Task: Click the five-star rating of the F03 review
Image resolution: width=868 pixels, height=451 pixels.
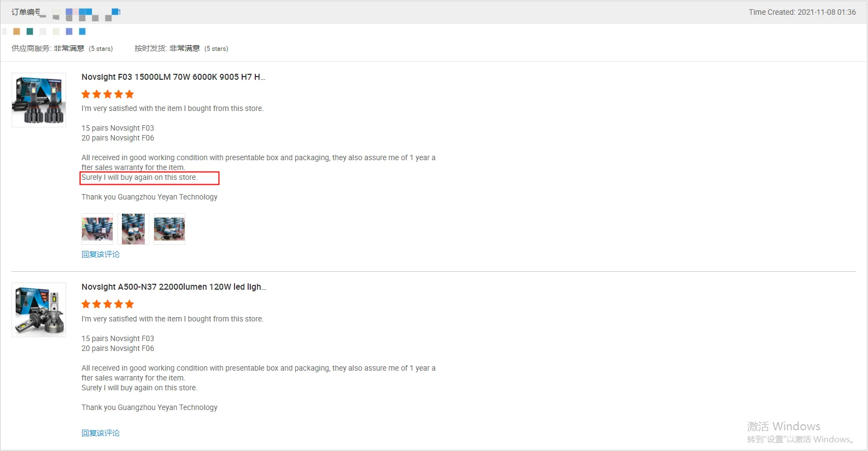Action: [x=108, y=95]
